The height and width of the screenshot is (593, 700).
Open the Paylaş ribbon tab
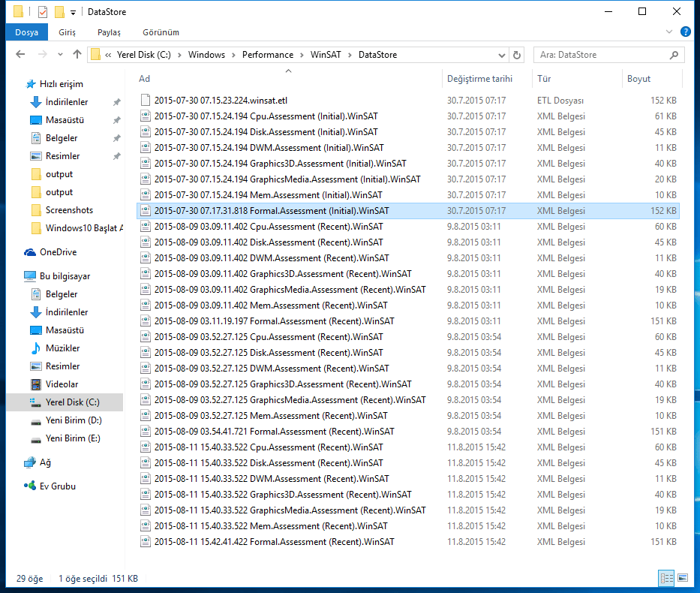(109, 32)
